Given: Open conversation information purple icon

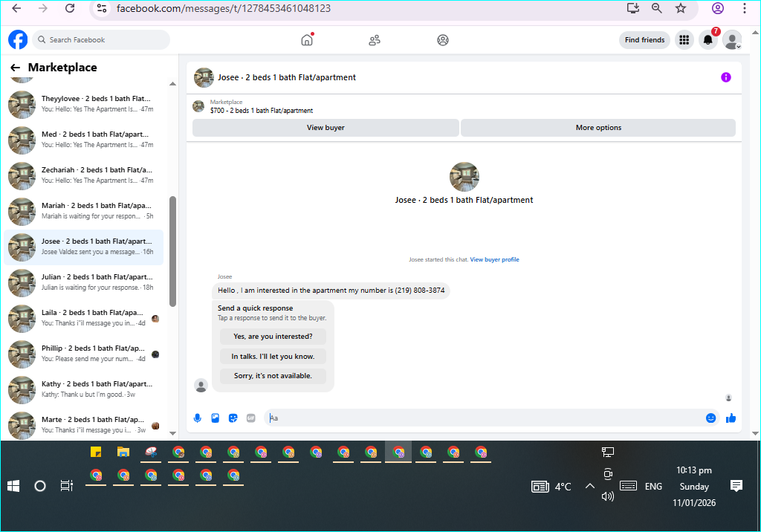Looking at the screenshot, I should [x=725, y=77].
